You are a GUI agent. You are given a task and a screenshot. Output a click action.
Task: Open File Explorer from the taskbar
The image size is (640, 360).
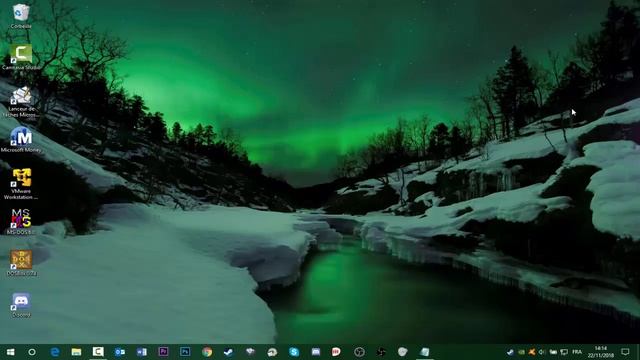coord(76,352)
